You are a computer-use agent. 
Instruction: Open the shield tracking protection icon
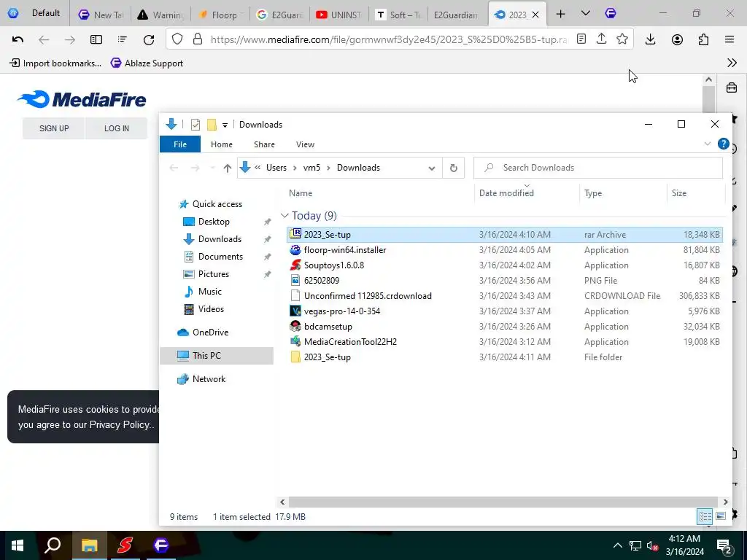coord(177,39)
